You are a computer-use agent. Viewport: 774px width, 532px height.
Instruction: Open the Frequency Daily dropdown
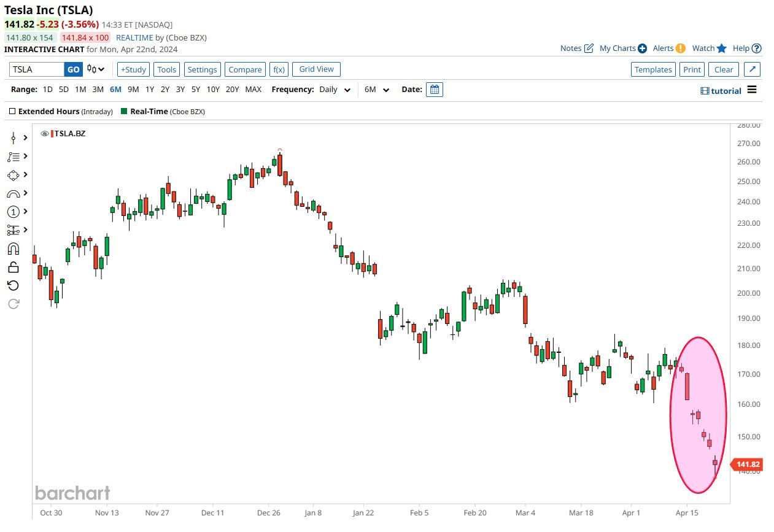click(335, 89)
